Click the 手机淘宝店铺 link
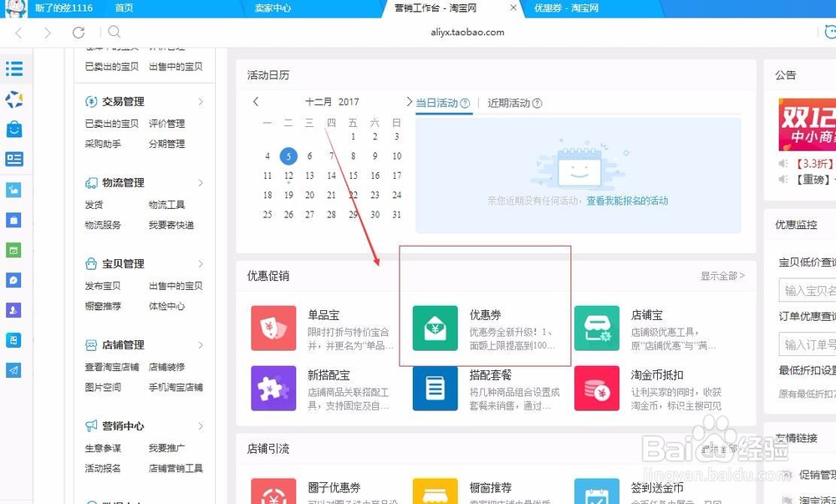 coord(176,387)
